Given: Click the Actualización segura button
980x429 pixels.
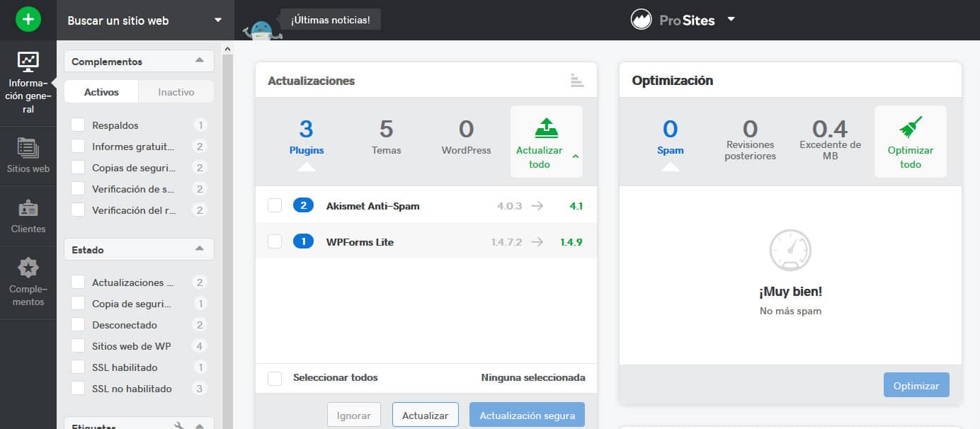Looking at the screenshot, I should (x=527, y=415).
